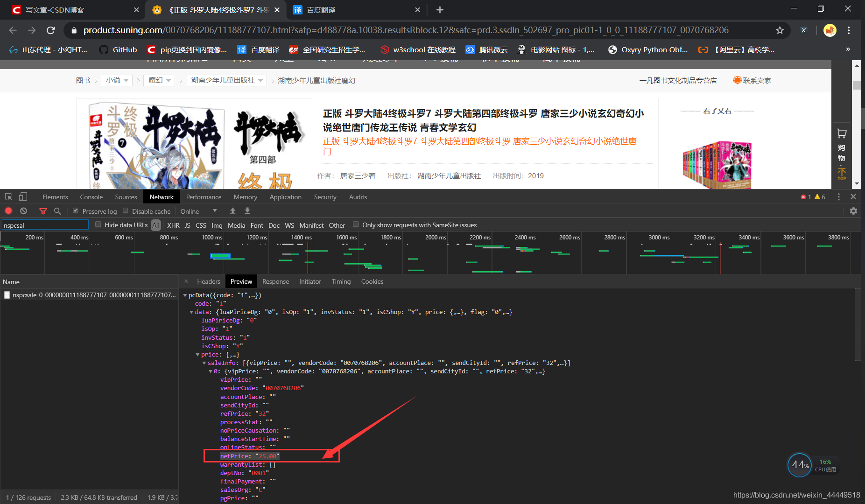865x504 pixels.
Task: Open the user profile avatar
Action: (830, 30)
